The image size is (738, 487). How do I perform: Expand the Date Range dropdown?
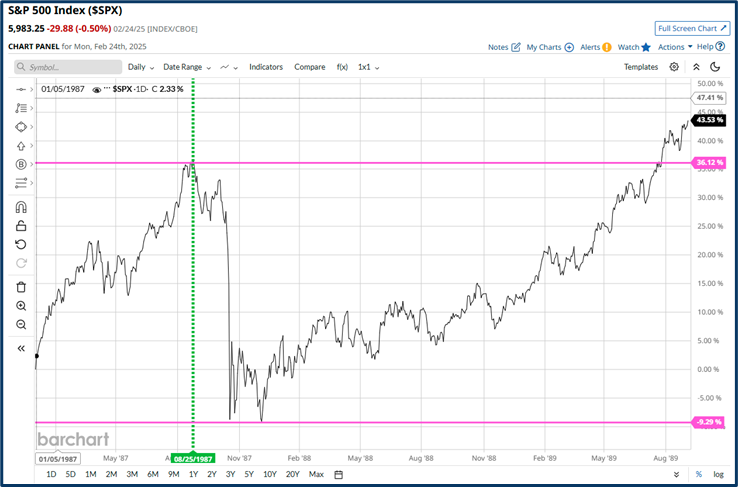pos(188,67)
